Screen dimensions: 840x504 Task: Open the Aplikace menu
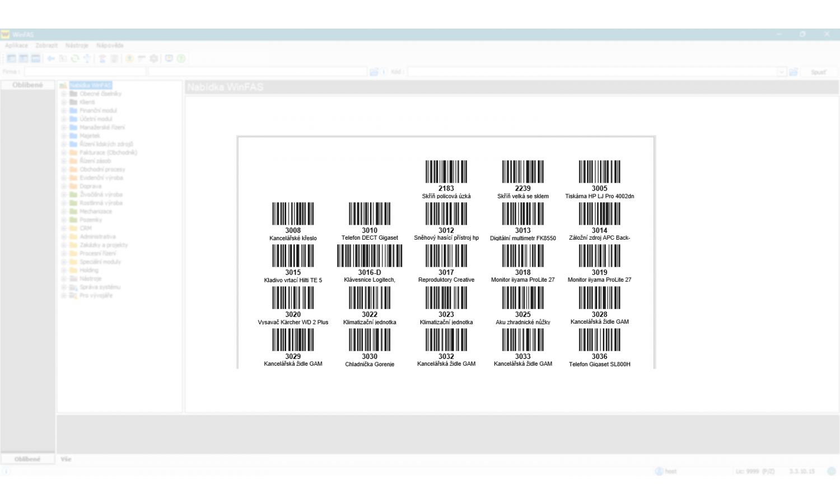pyautogui.click(x=16, y=45)
